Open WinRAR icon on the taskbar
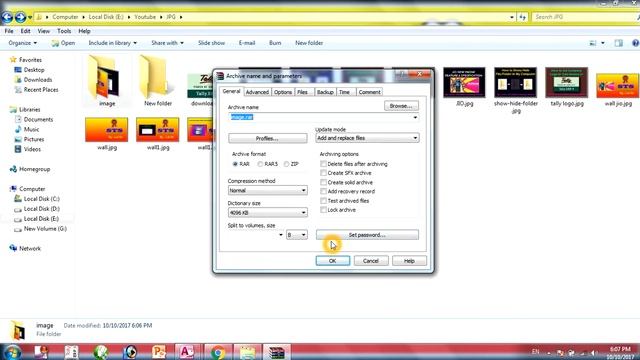The image size is (640, 360). (x=276, y=352)
